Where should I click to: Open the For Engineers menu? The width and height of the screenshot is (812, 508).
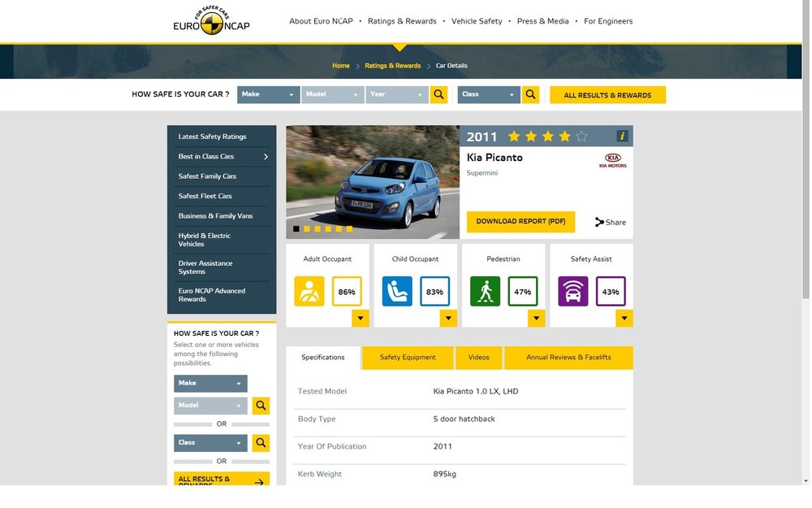pos(608,21)
